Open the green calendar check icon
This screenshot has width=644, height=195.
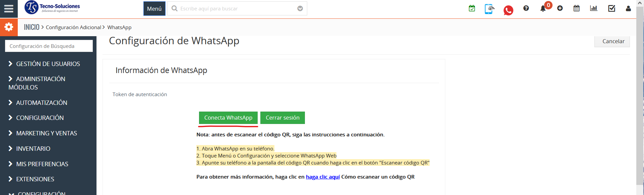472,8
